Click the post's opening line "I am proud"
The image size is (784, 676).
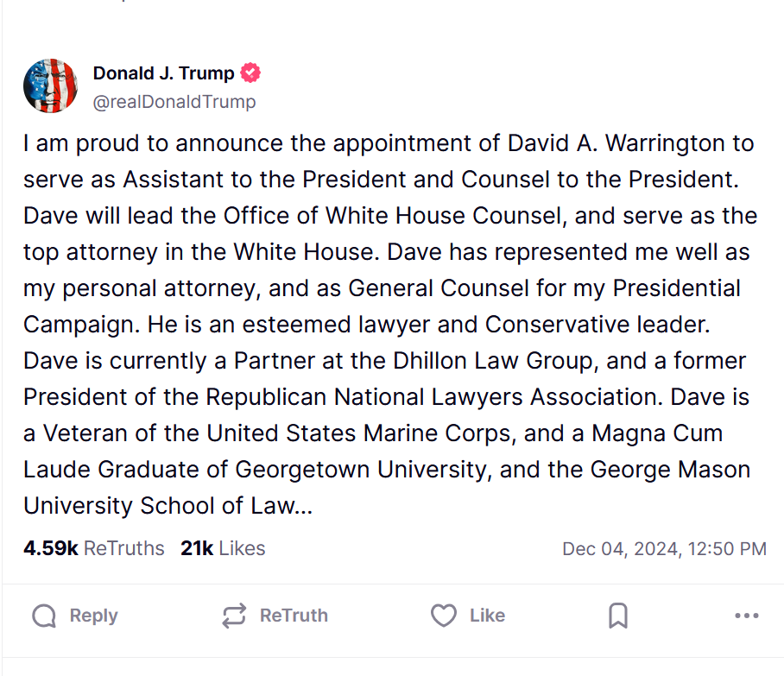(71, 143)
